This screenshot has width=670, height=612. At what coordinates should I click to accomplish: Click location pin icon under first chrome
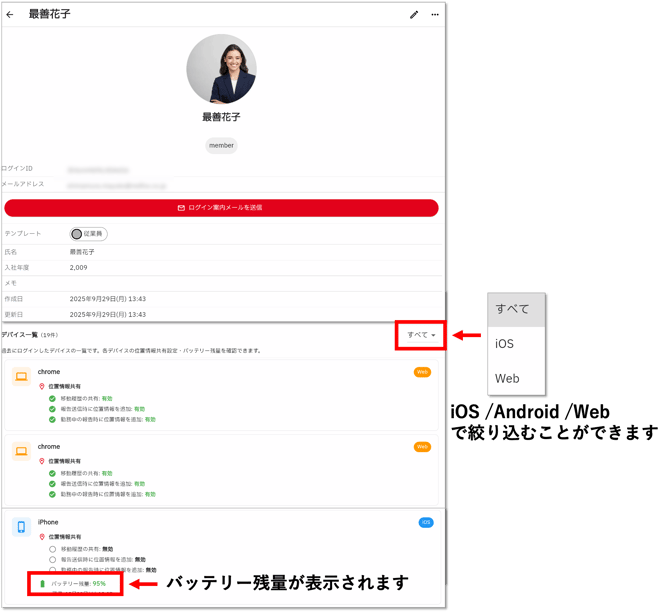42,386
